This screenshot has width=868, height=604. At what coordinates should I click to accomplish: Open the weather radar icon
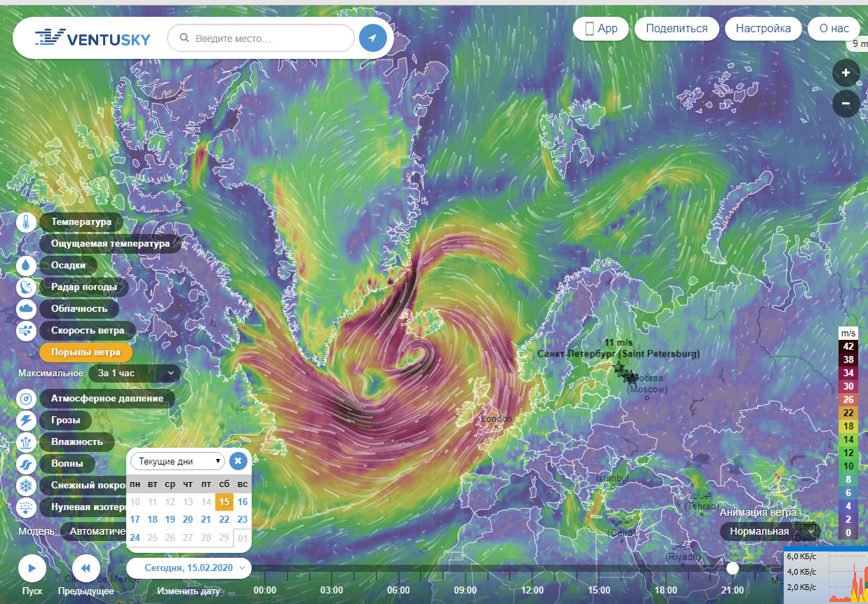click(x=26, y=287)
